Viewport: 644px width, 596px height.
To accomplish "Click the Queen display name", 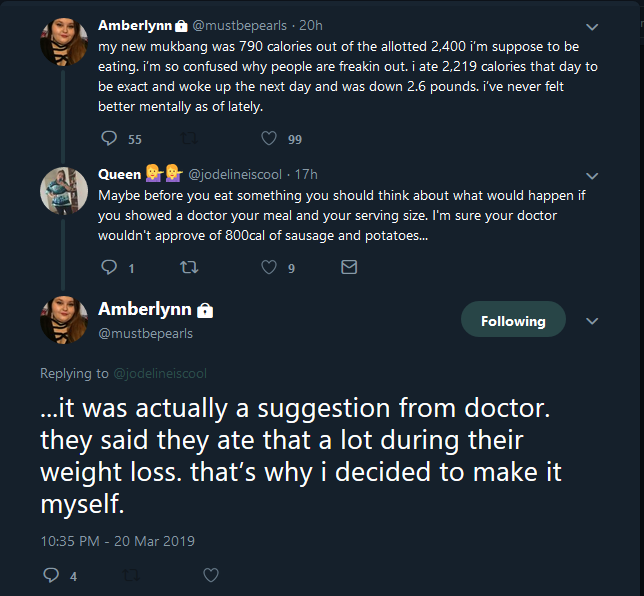I will pyautogui.click(x=120, y=175).
